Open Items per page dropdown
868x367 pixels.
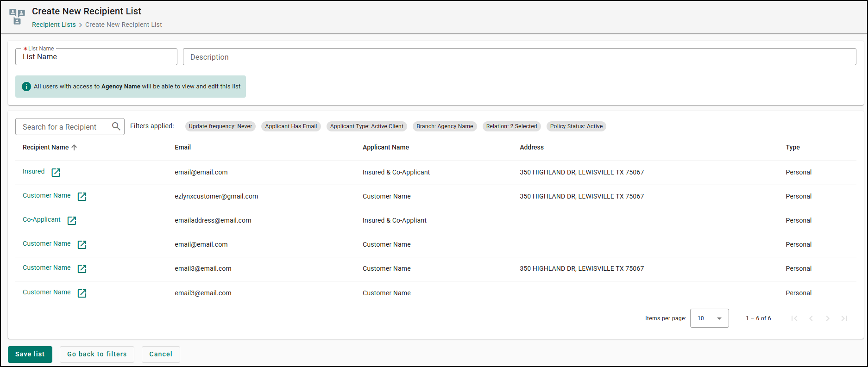click(709, 318)
